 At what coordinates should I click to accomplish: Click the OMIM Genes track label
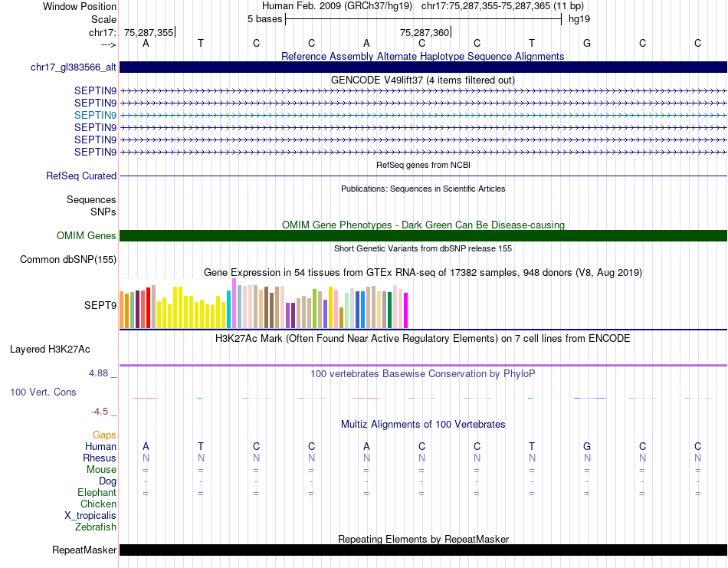[x=86, y=236]
